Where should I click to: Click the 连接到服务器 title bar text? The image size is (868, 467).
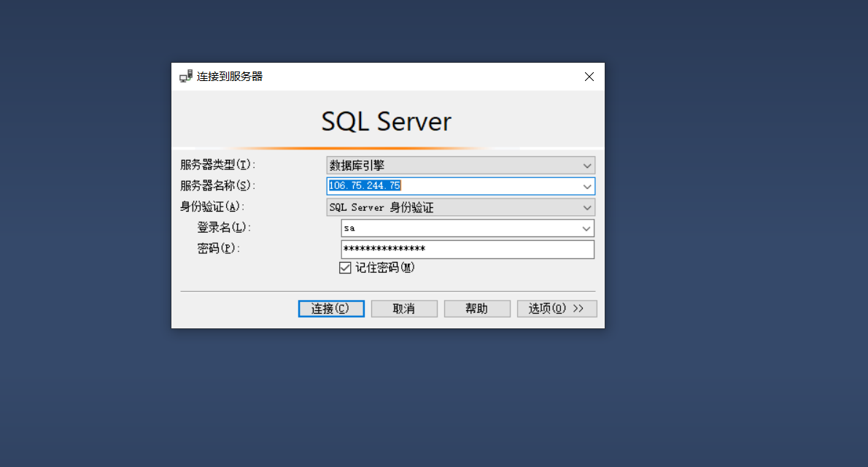230,77
